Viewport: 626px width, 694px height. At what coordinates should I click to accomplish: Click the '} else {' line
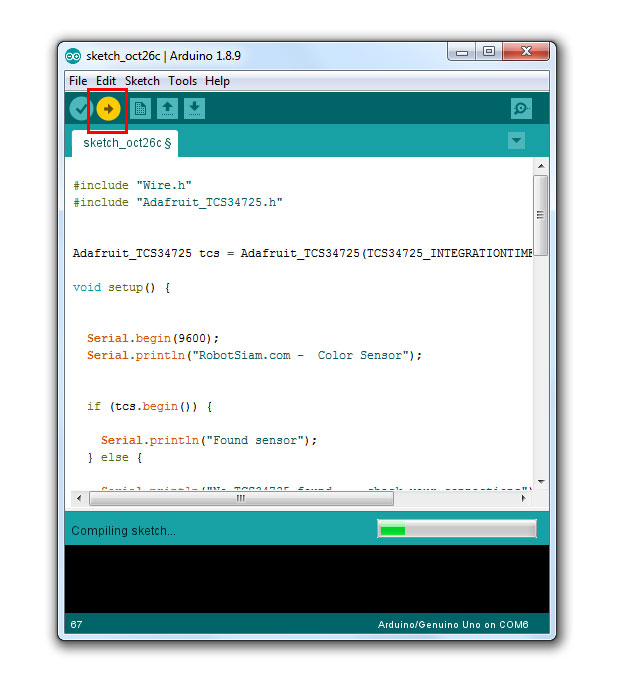[x=114, y=457]
